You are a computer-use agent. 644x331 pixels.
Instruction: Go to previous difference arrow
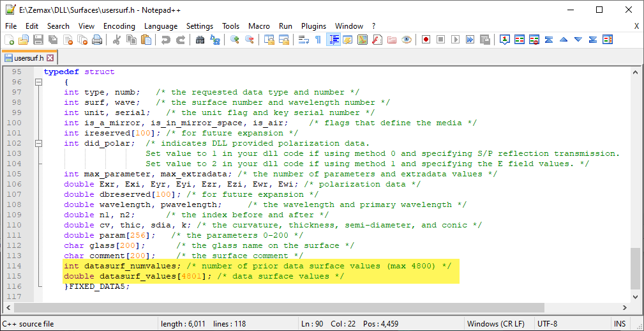click(564, 40)
